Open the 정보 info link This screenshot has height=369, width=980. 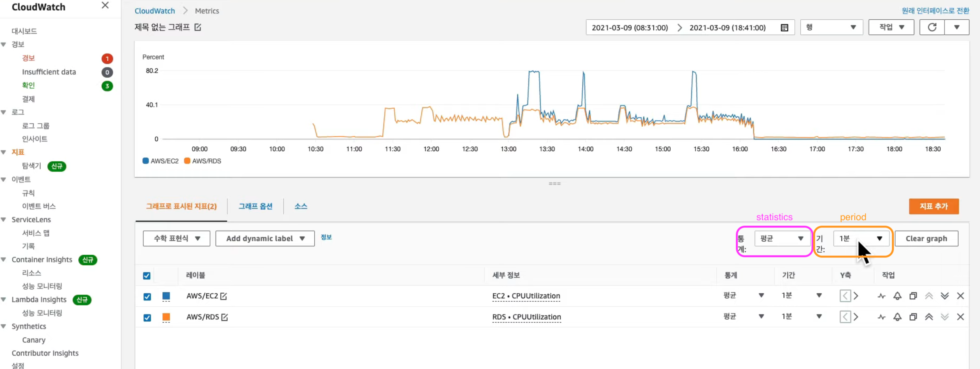click(326, 237)
